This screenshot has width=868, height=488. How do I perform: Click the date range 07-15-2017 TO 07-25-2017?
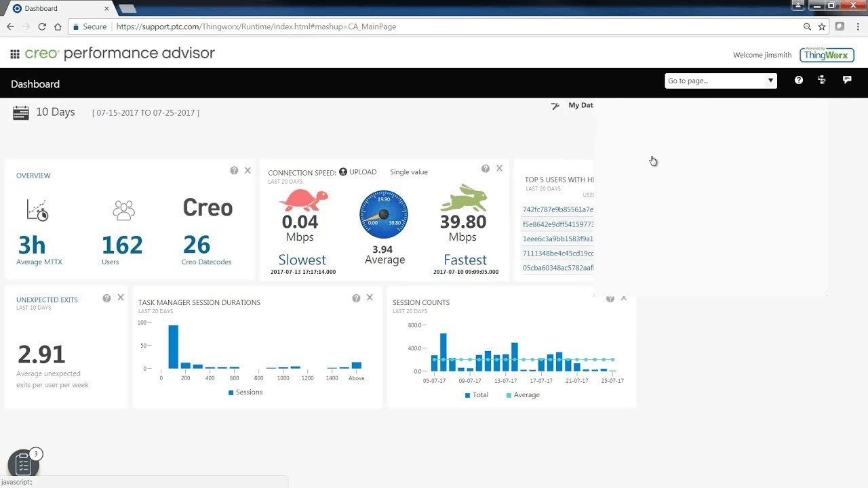point(146,113)
